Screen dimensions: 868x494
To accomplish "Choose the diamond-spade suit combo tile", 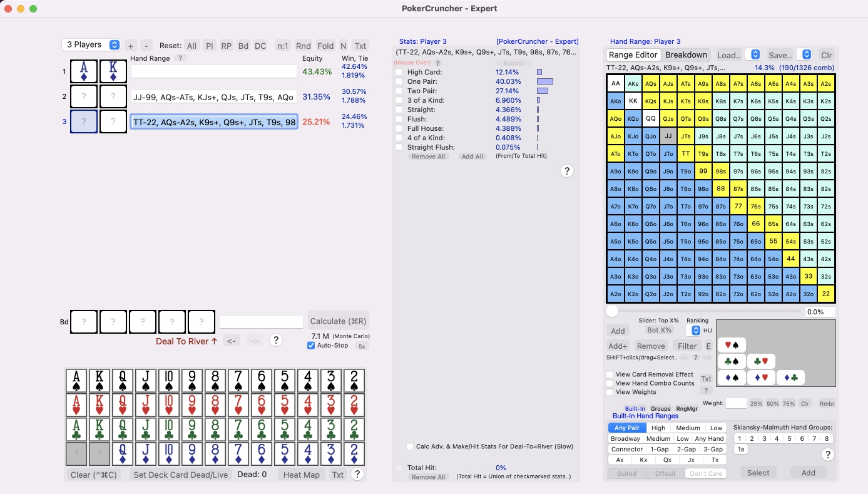I will pos(732,378).
